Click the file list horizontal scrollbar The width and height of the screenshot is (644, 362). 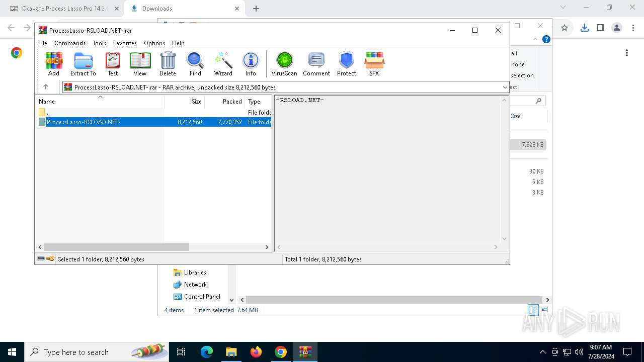coord(117,247)
